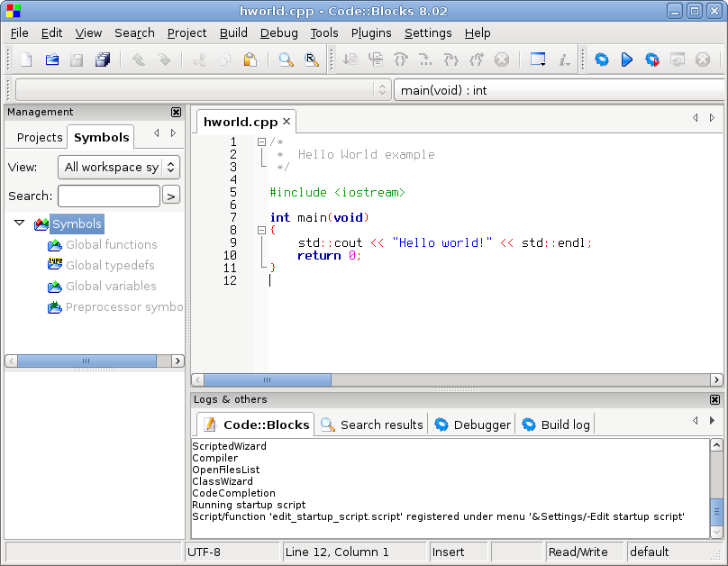This screenshot has height=566, width=728.
Task: Close the Management panel
Action: 176,113
